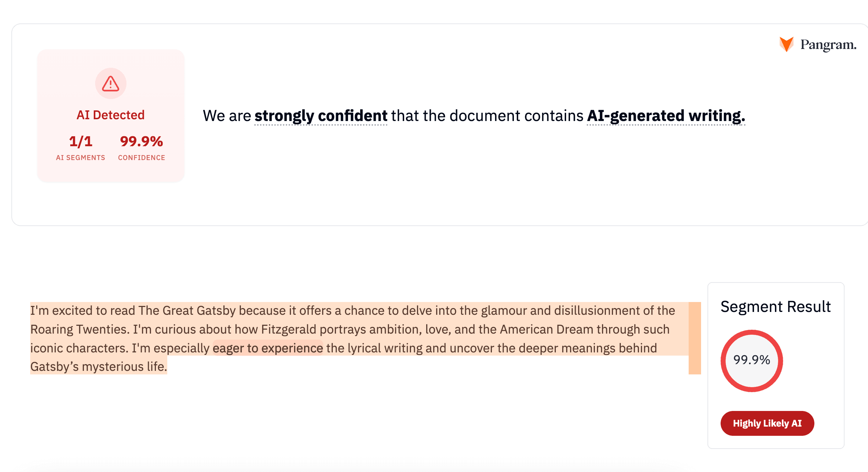Click the 99.9% circular segment gauge
Viewport: 868px width, 472px height.
click(752, 361)
